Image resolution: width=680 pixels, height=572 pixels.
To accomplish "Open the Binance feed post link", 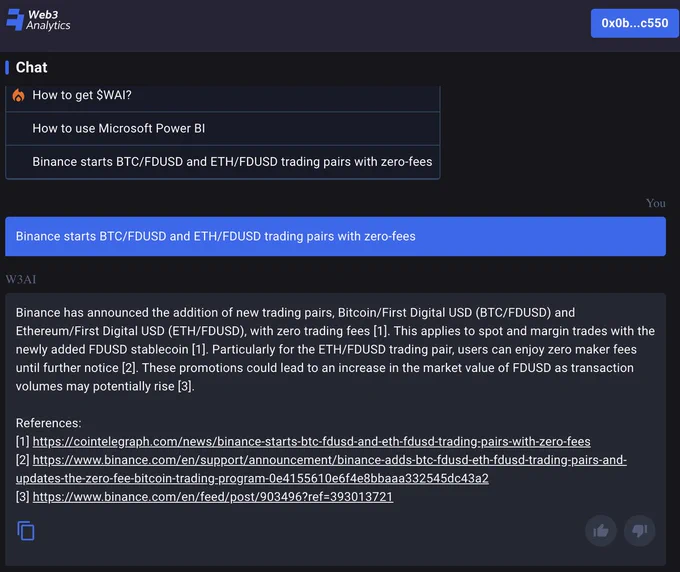I will point(213,497).
